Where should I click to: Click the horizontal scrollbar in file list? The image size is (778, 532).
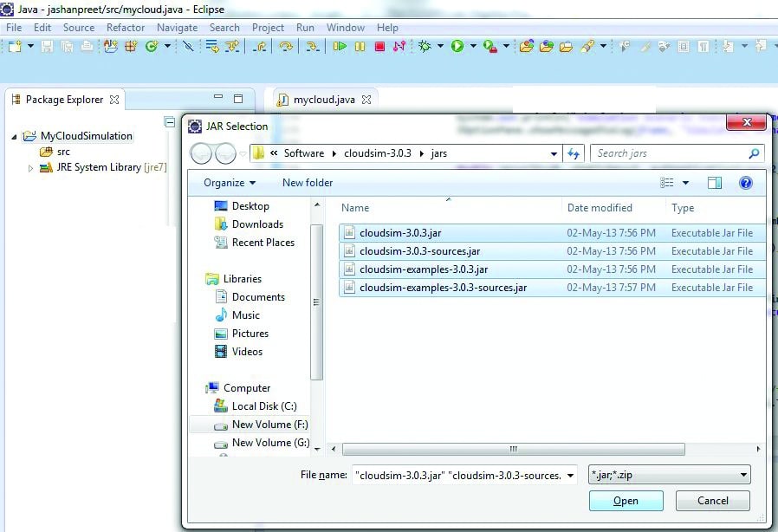point(513,450)
